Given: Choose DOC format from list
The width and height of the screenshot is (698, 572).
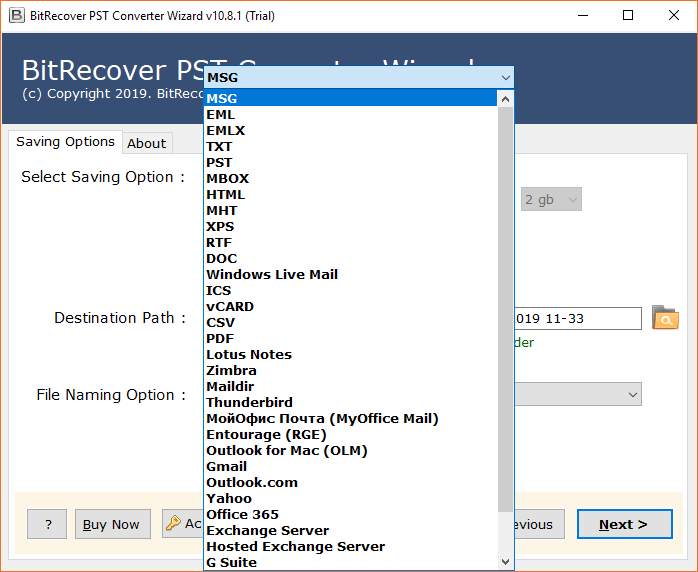Looking at the screenshot, I should pos(350,259).
